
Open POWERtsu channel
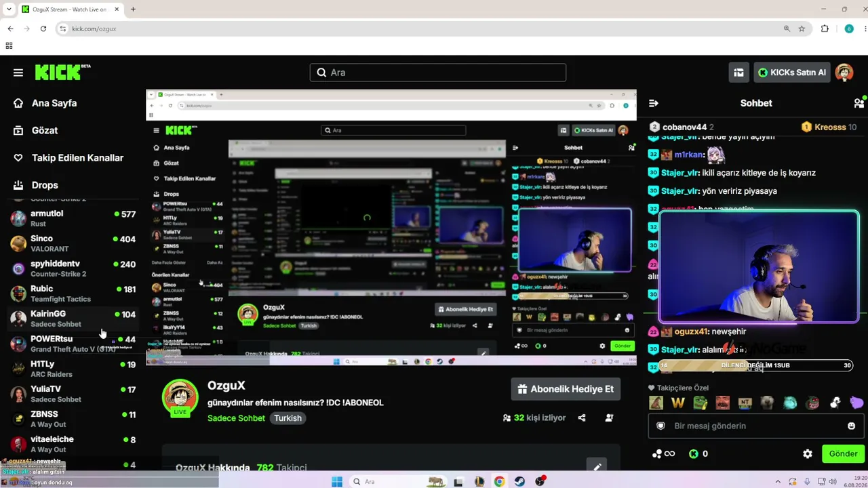73,344
